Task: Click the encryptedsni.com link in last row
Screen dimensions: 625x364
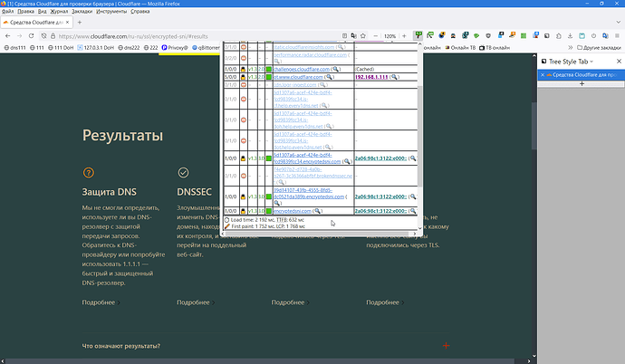Action: pos(293,211)
